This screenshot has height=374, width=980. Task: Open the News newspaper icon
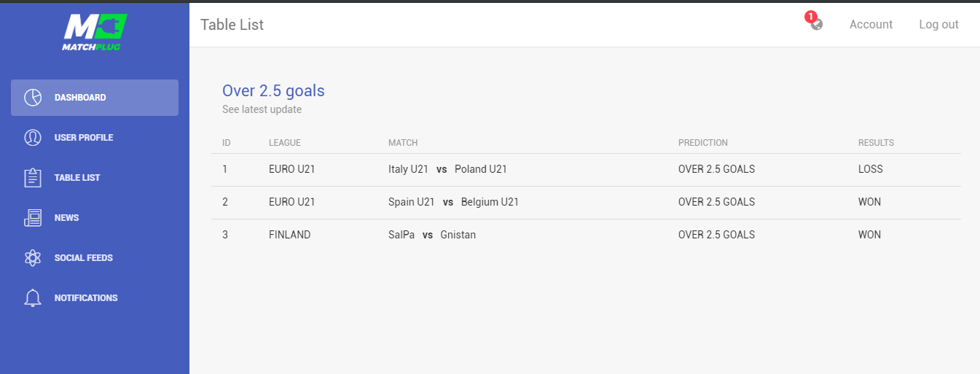tap(32, 218)
